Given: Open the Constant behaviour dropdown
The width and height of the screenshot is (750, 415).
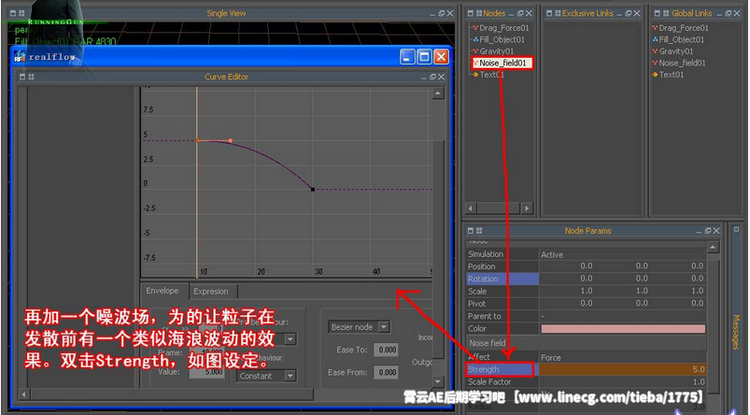Looking at the screenshot, I should point(290,376).
